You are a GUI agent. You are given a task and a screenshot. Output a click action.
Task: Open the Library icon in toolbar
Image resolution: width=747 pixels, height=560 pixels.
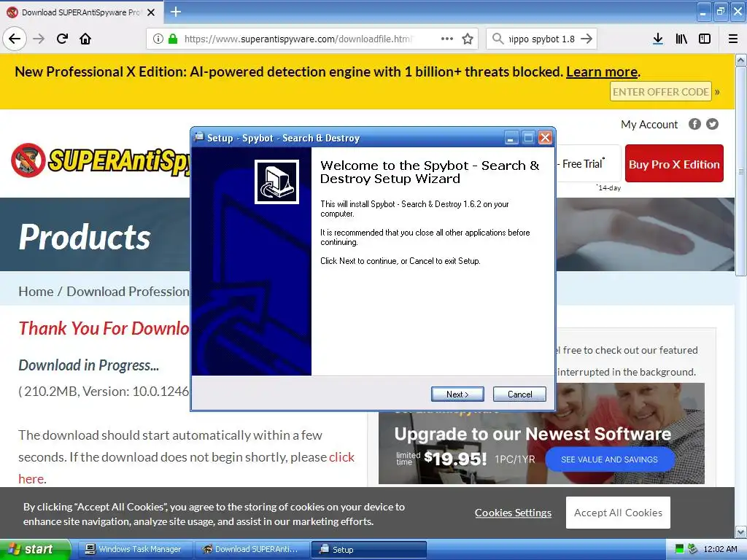pyautogui.click(x=681, y=39)
